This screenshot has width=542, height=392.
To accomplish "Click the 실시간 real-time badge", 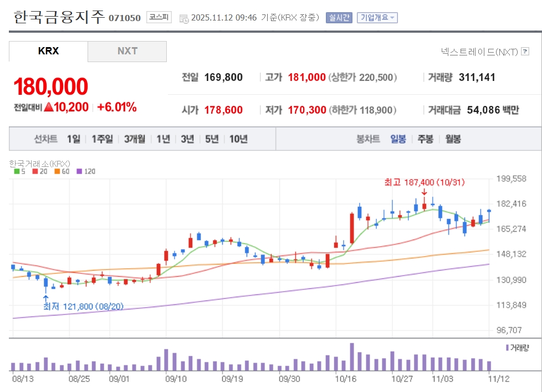I will coord(339,18).
